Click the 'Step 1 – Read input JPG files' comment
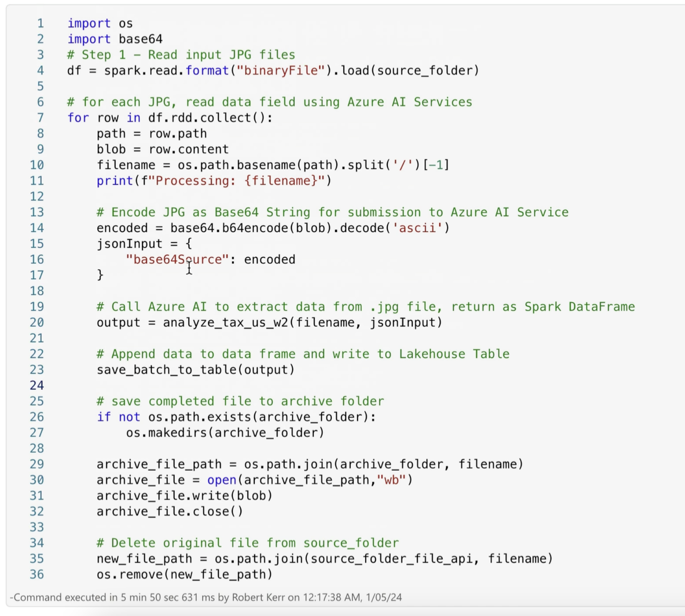The image size is (685, 616). [x=181, y=55]
